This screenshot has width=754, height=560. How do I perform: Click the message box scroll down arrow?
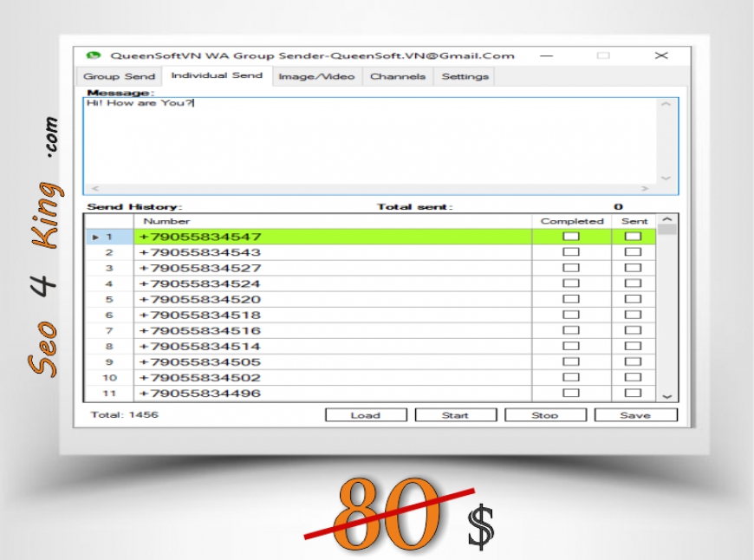click(x=666, y=178)
